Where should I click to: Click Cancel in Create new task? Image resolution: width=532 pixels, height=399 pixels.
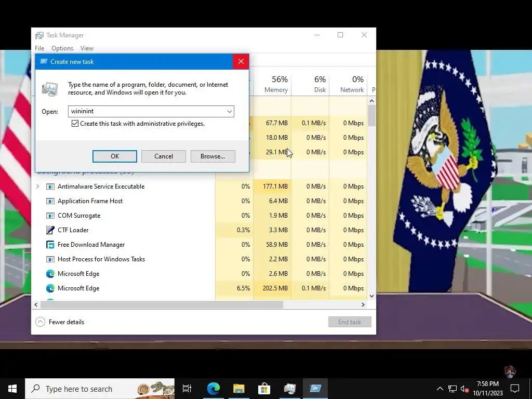[x=164, y=156]
